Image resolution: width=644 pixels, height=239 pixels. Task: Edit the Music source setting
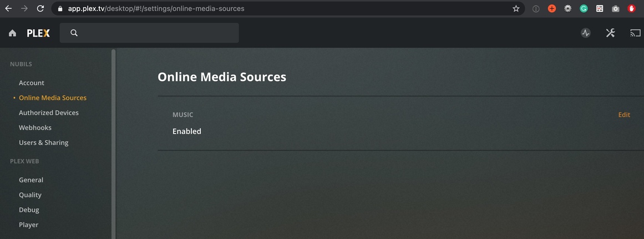pos(624,115)
